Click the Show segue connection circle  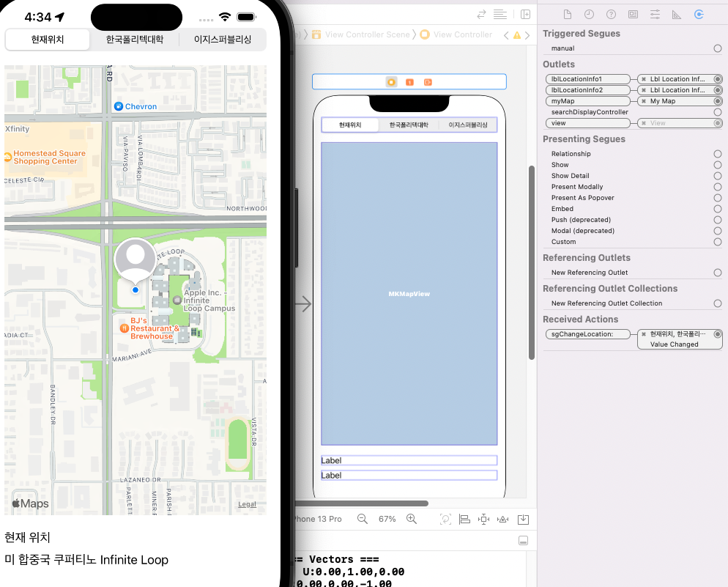coord(718,165)
